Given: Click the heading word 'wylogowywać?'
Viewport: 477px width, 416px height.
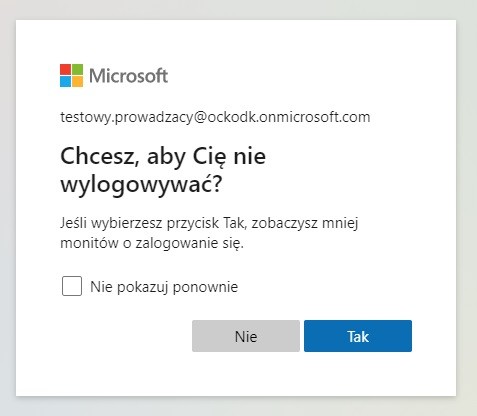Looking at the screenshot, I should point(141,184).
